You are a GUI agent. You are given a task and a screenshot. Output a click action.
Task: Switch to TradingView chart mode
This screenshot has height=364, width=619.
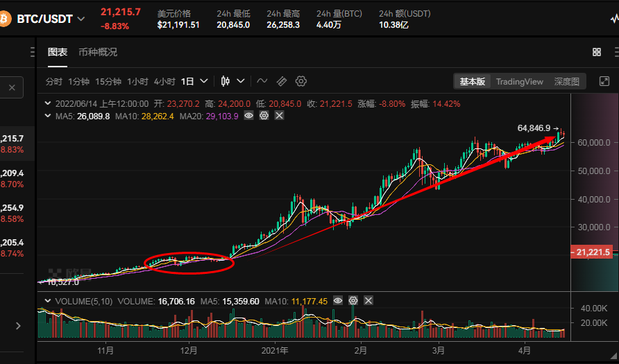[x=519, y=82]
